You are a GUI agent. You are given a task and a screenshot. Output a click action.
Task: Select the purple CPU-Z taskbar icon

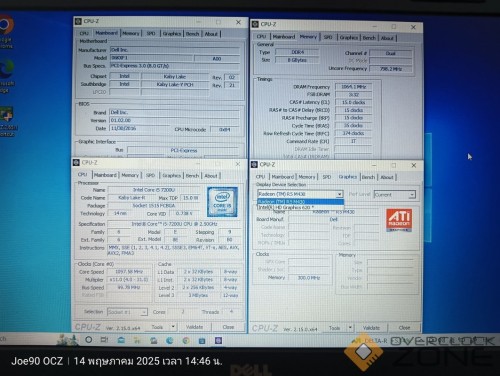[x=218, y=340]
